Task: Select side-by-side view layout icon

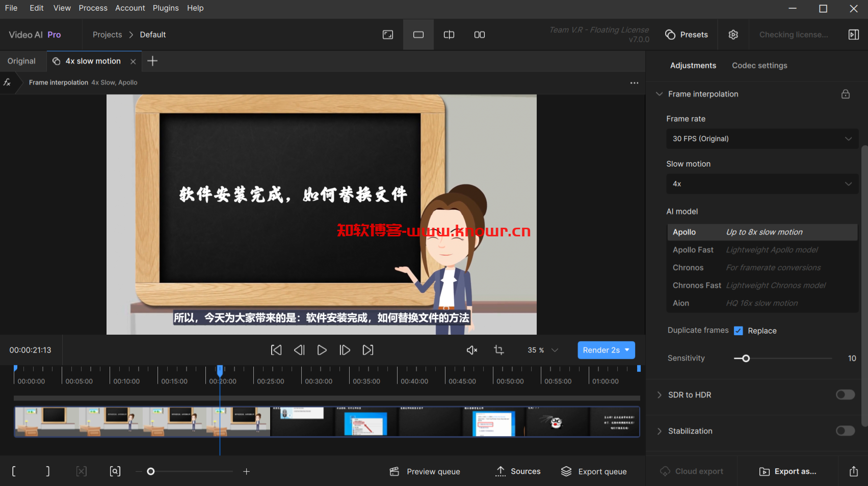Action: coord(480,35)
